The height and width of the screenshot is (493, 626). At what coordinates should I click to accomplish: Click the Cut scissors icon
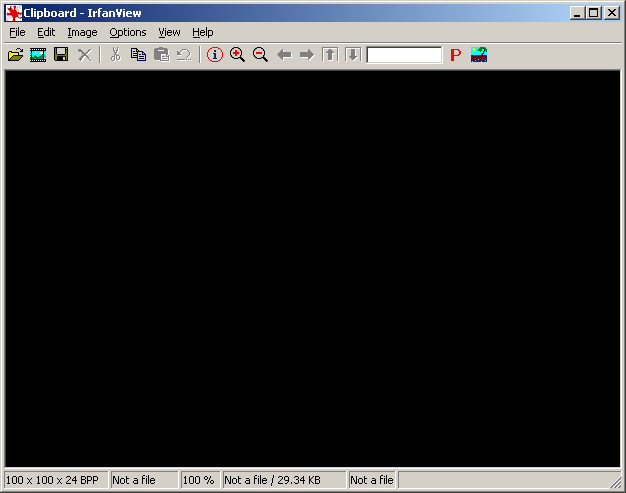tap(115, 55)
